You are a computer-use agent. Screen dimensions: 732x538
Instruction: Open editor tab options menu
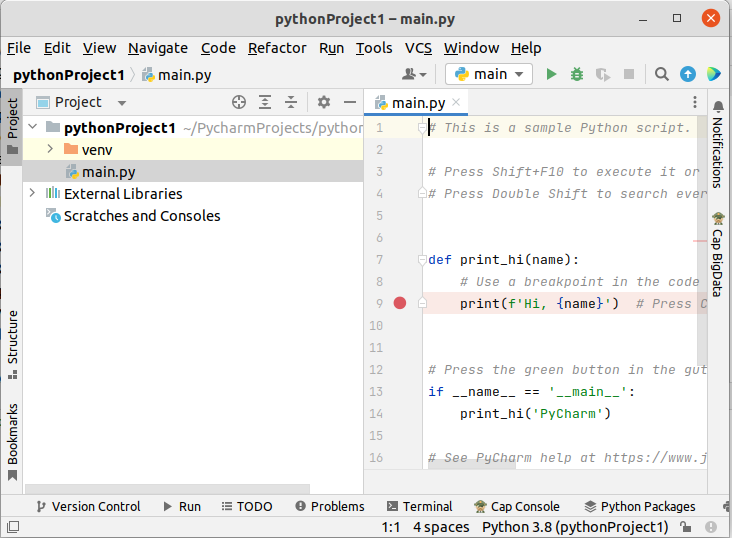pyautogui.click(x=695, y=102)
